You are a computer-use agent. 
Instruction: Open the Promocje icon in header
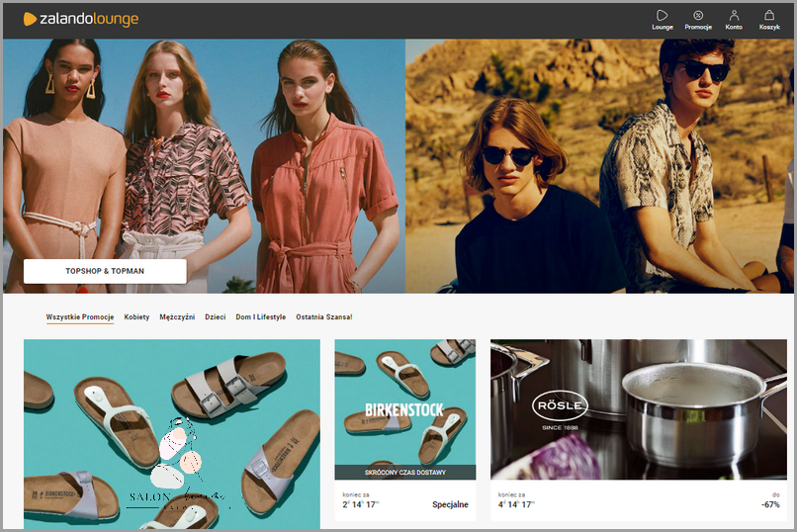tap(698, 20)
